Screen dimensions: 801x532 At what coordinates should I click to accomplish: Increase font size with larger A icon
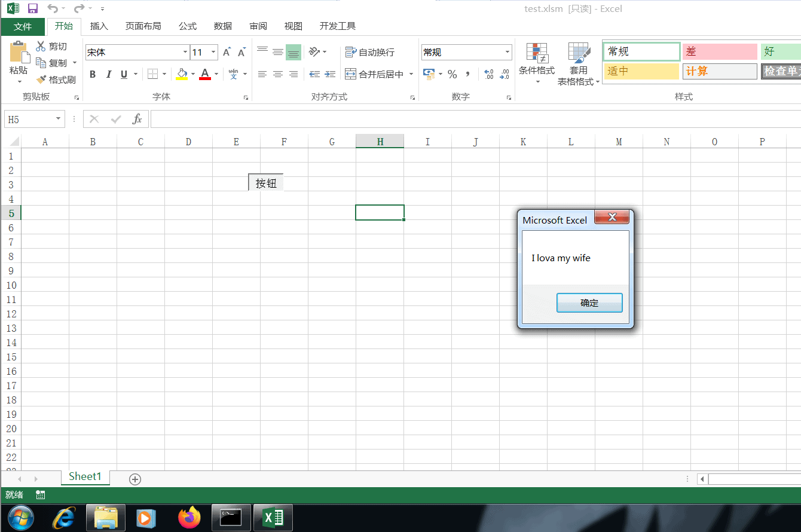(x=227, y=52)
